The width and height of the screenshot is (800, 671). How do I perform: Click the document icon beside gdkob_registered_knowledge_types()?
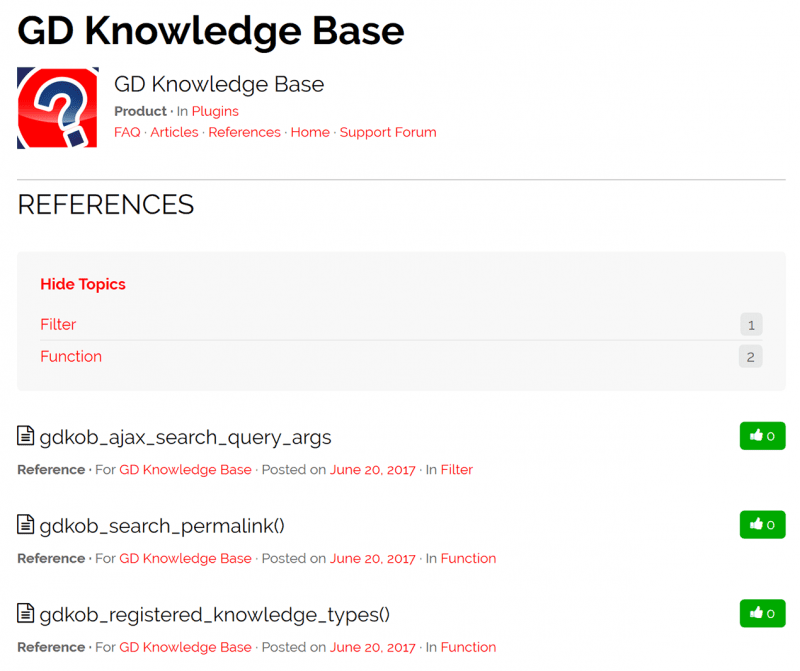pyautogui.click(x=26, y=613)
